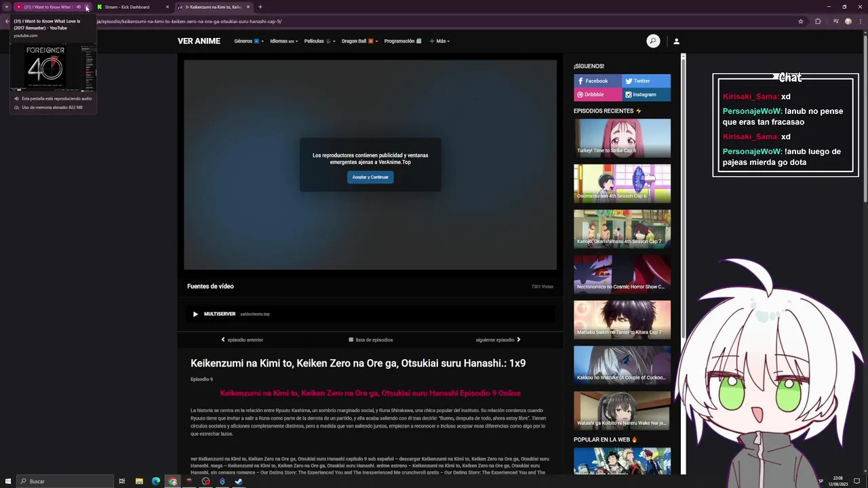Viewport: 868px width, 488px height.
Task: Click the 7301 Vistas view count
Action: (x=542, y=287)
